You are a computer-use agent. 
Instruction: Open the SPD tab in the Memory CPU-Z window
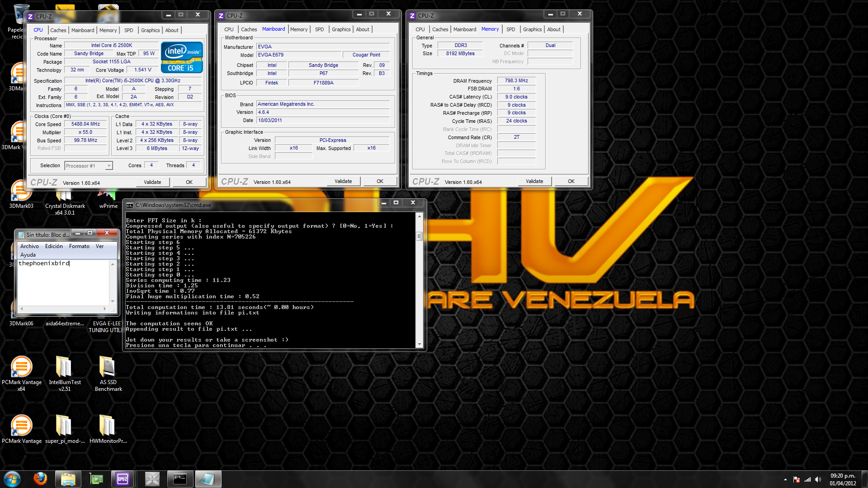(x=510, y=29)
